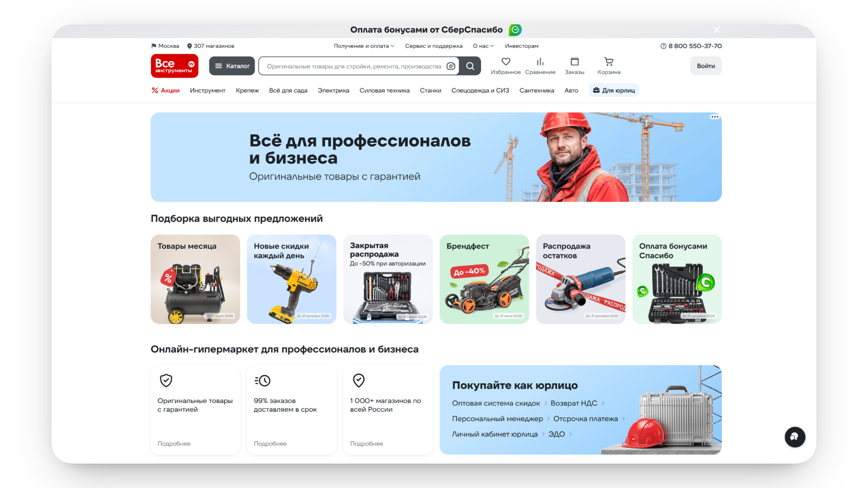Image resolution: width=868 pixels, height=488 pixels.
Task: Expand the Получение и оплата dropdown
Action: pyautogui.click(x=364, y=46)
